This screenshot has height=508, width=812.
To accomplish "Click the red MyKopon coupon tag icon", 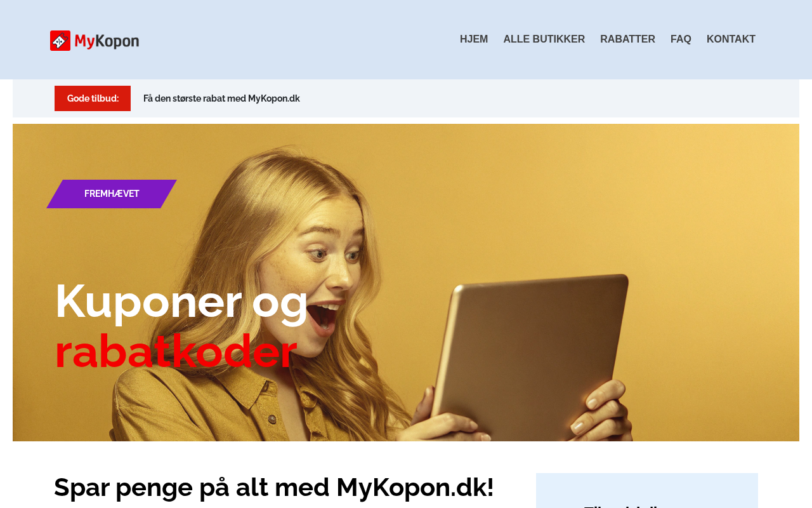I will point(60,41).
